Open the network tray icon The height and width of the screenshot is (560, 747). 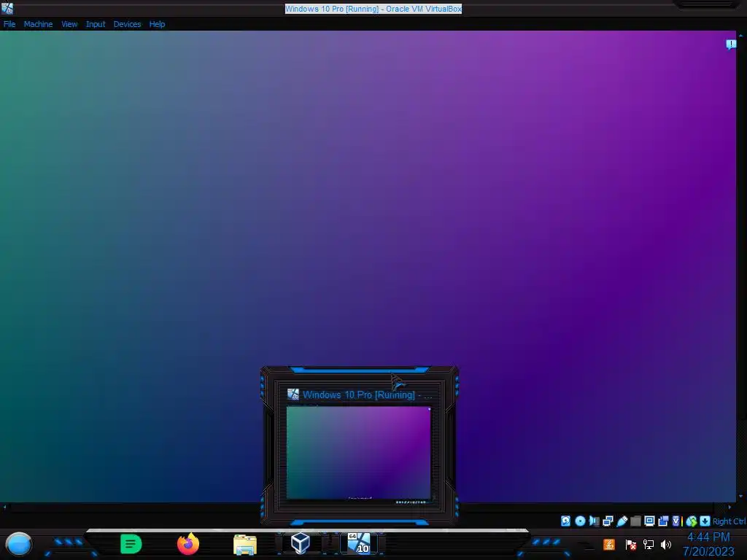coord(649,544)
